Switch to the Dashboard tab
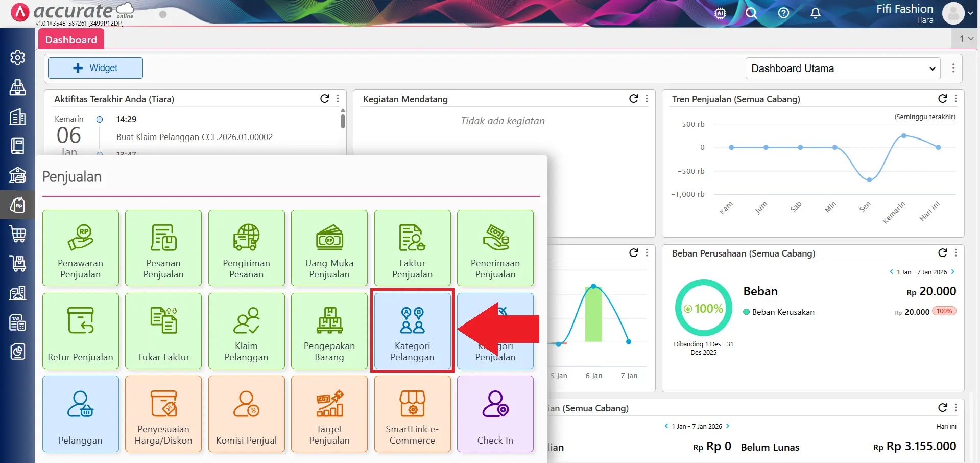Viewport: 980px width, 463px height. click(71, 40)
